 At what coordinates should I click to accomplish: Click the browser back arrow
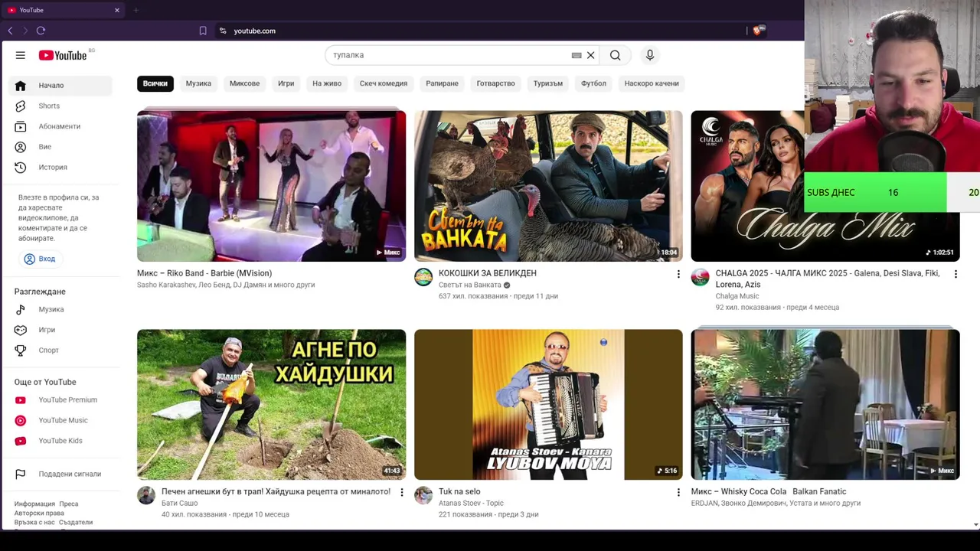pos(10,31)
